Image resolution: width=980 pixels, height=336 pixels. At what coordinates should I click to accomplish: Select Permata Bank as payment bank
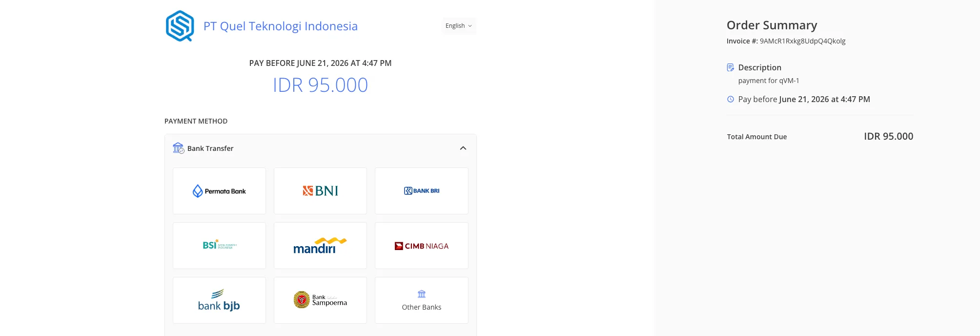tap(219, 191)
